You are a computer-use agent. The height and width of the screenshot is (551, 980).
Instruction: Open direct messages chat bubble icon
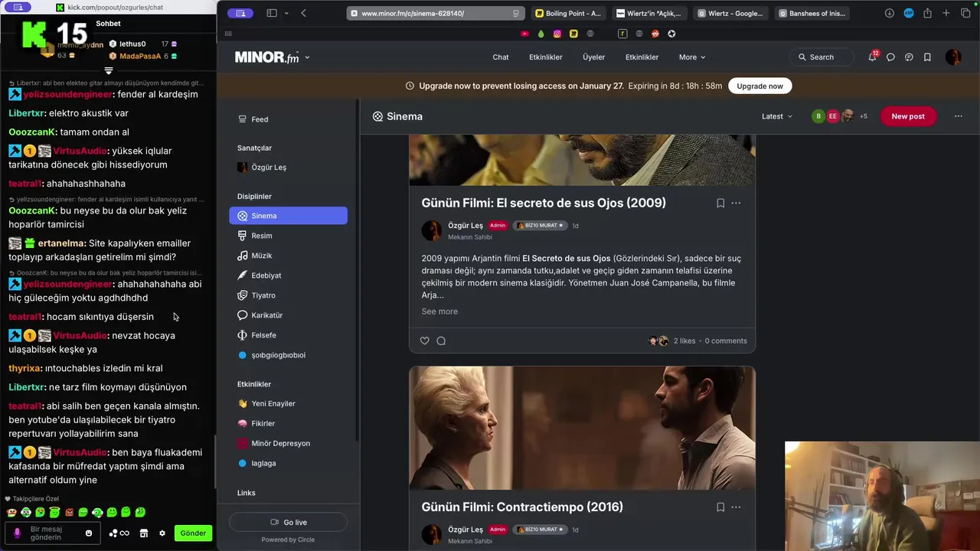pos(890,57)
